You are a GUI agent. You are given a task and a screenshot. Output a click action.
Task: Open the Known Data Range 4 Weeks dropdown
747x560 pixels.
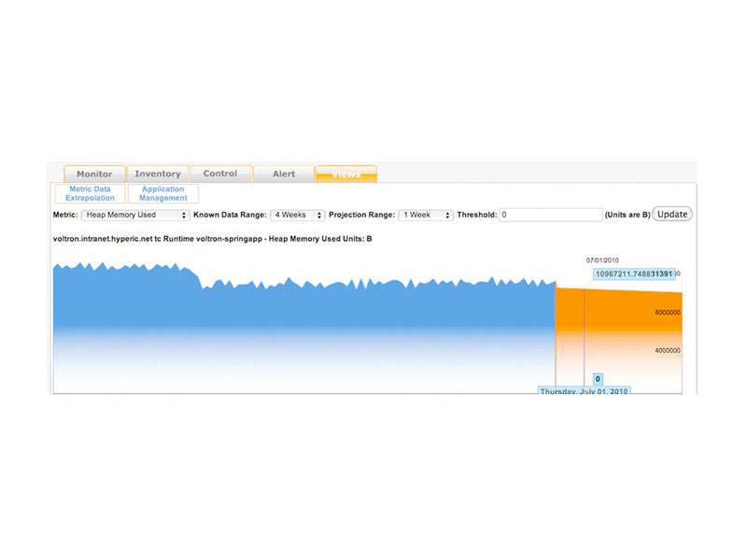click(x=297, y=216)
